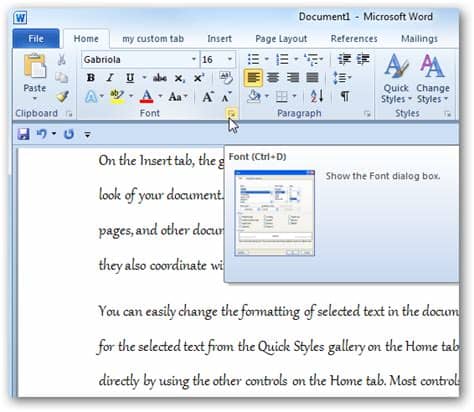Image resolution: width=474 pixels, height=412 pixels.
Task: Click Save icon in Quick Access Toolbar
Action: pyautogui.click(x=23, y=134)
